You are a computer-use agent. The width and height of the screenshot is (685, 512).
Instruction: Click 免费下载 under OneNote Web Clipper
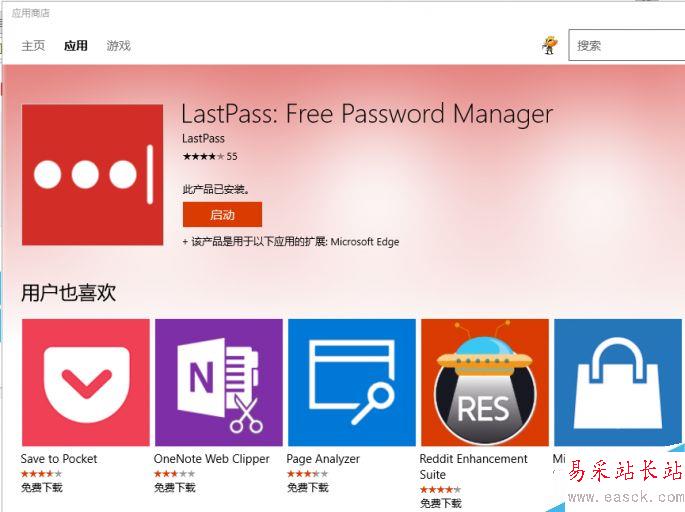coord(174,488)
